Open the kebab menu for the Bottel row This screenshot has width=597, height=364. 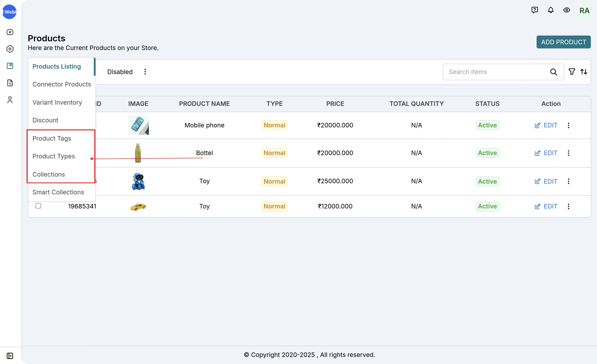coord(568,153)
